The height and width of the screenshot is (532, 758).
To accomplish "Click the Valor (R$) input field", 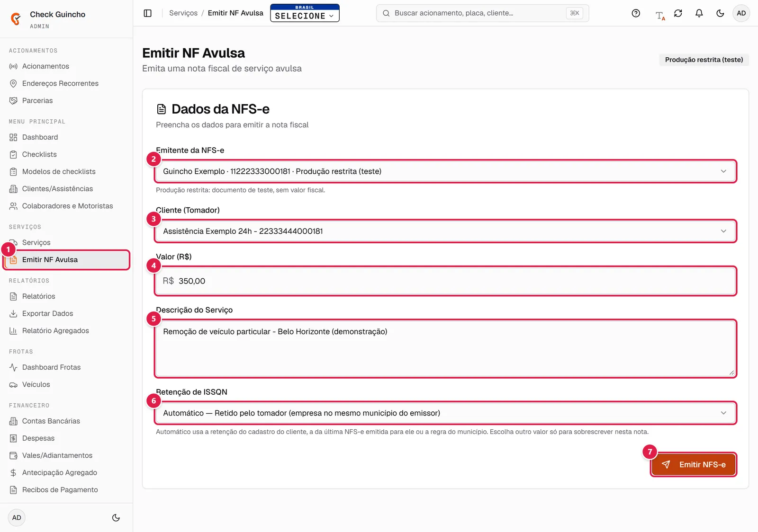I will 445,281.
